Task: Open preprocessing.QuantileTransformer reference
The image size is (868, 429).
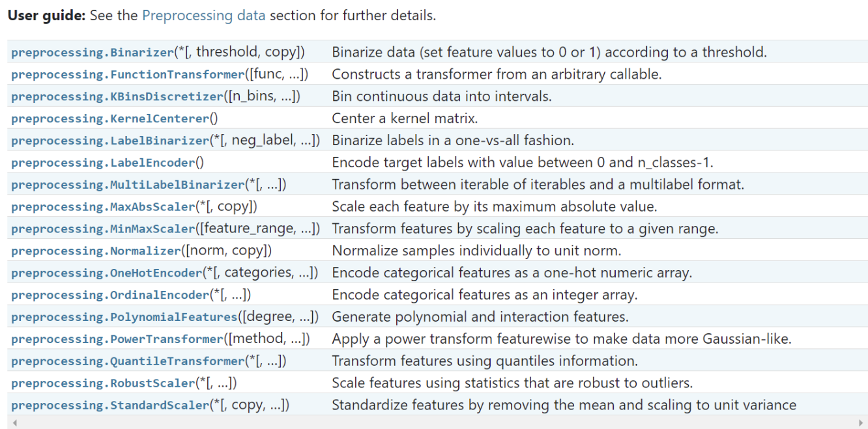Action: click(127, 362)
